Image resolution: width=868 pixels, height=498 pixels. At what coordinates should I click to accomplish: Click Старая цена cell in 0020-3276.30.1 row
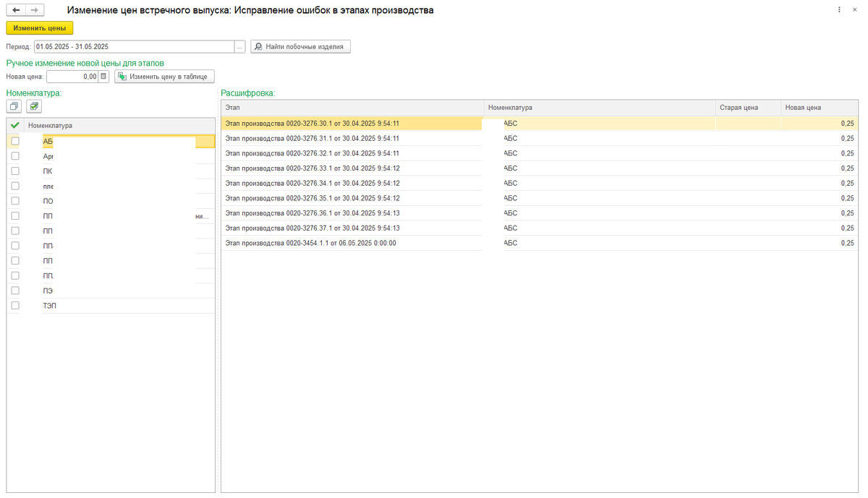[748, 124]
